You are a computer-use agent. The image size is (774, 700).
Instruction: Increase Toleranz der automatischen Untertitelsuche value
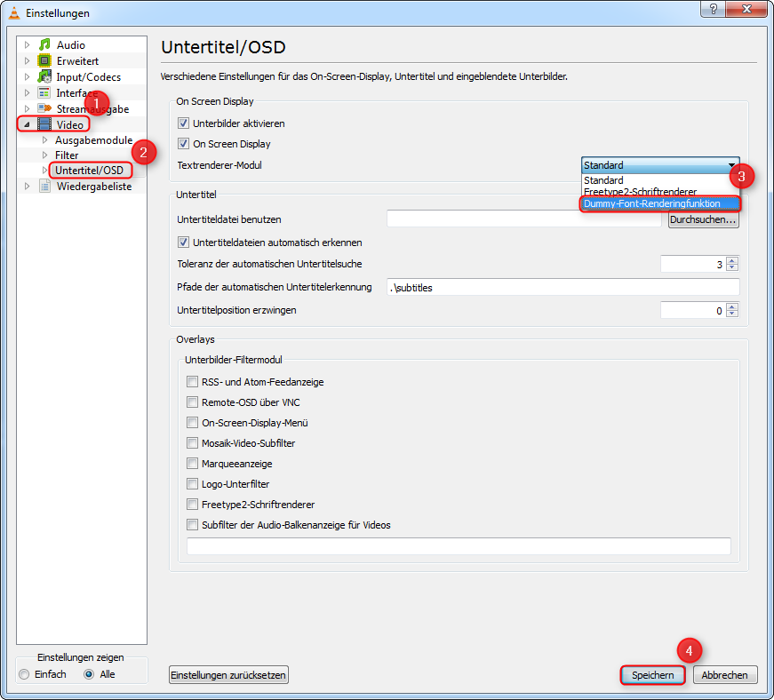point(732,260)
